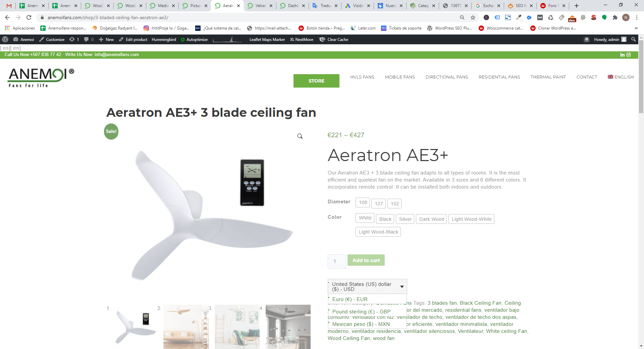Open the Instagram icon in green bar
The image size is (644, 349).
(x=629, y=55)
